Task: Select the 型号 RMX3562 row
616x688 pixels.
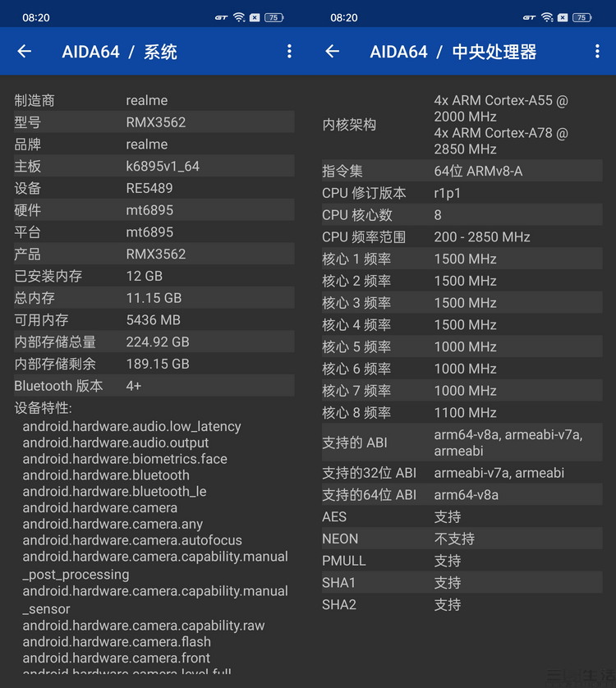Action: click(154, 122)
